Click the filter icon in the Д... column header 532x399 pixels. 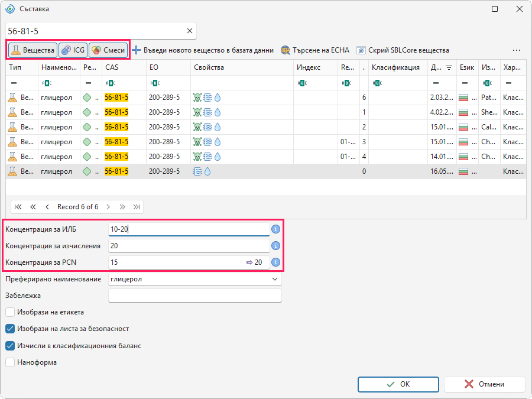pos(449,67)
